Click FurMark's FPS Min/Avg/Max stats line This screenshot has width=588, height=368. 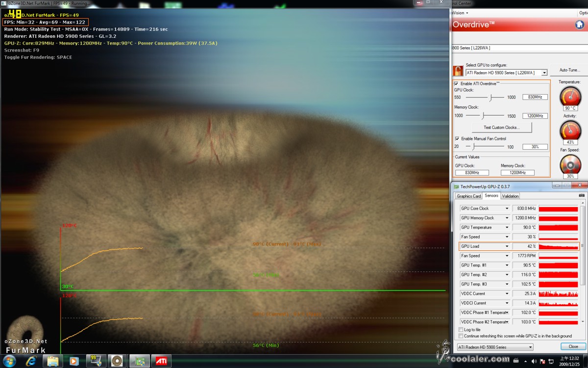point(45,22)
